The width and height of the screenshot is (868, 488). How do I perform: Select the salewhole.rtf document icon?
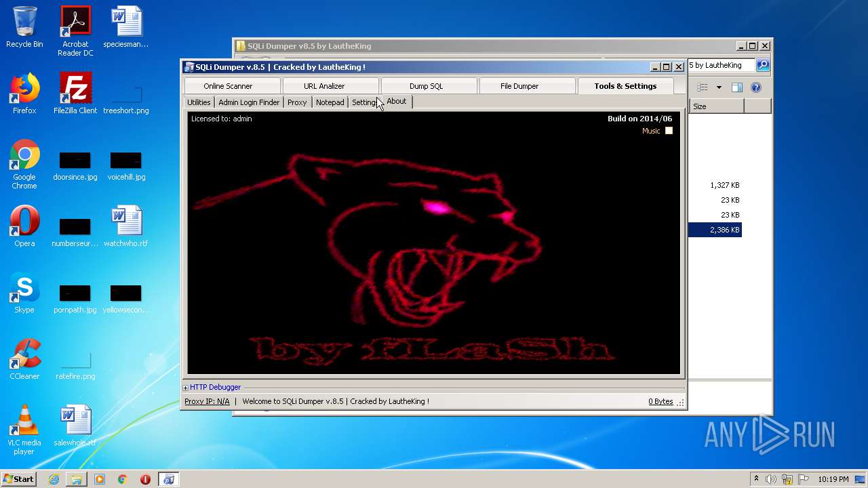click(x=75, y=426)
